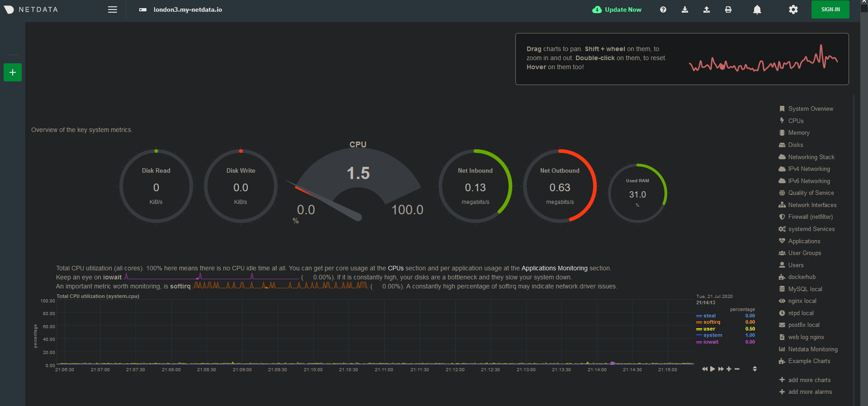
Task: Open nginx local section
Action: pos(802,301)
